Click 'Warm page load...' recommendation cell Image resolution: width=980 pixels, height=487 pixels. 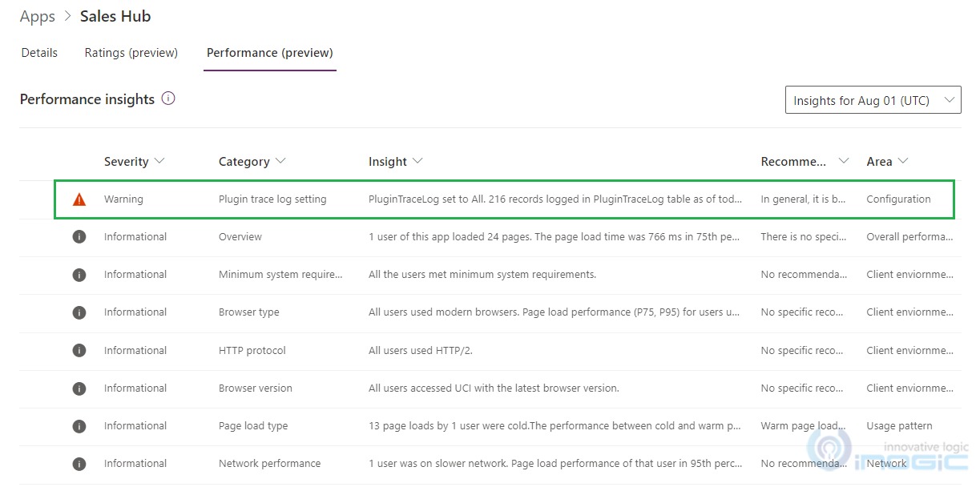[x=804, y=426]
